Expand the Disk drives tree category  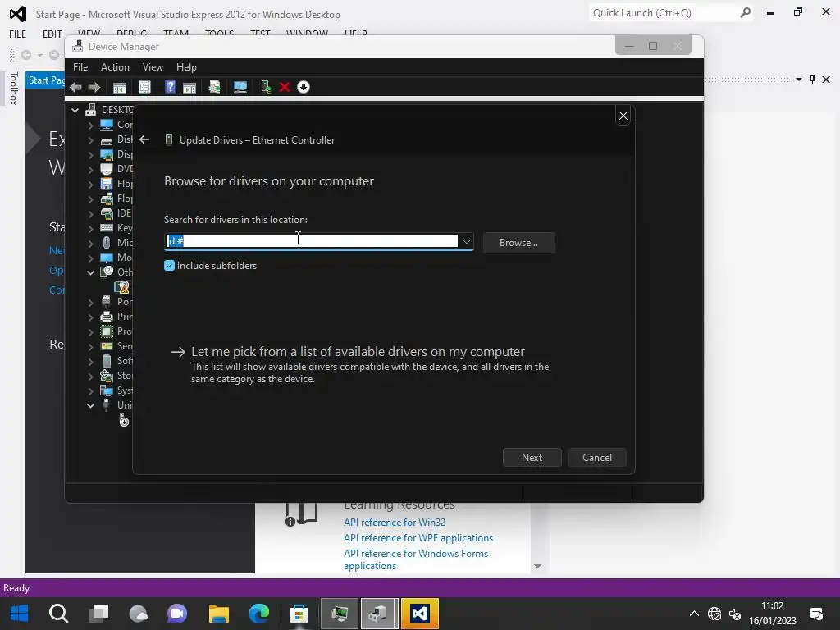tap(90, 140)
